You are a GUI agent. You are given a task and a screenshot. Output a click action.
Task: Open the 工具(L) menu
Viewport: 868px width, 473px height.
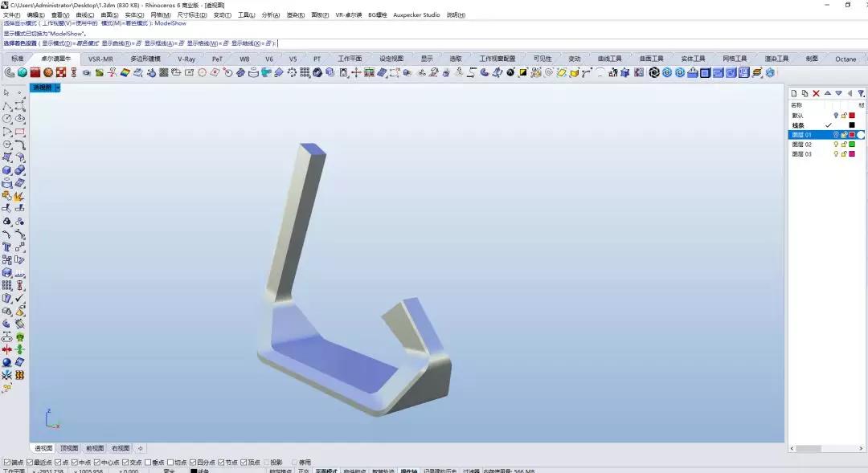247,15
